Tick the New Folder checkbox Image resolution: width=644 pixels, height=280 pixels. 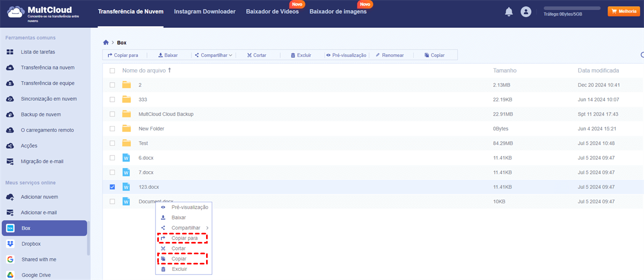pyautogui.click(x=112, y=128)
